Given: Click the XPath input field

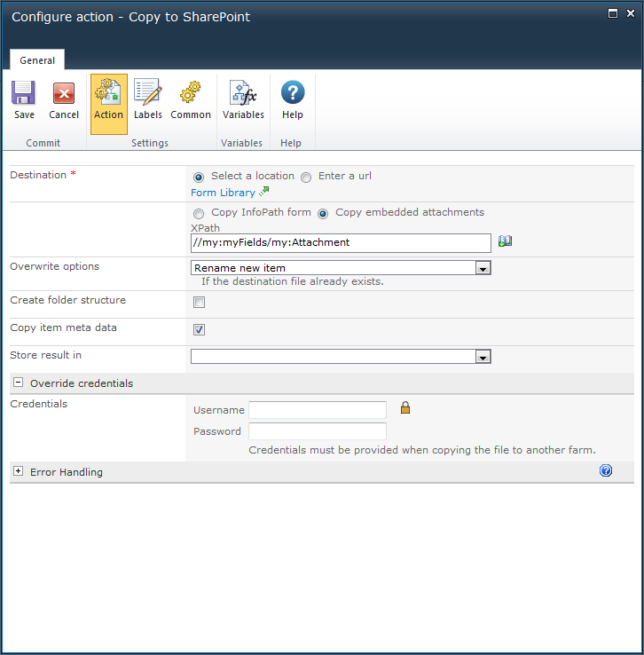Looking at the screenshot, I should click(x=341, y=242).
